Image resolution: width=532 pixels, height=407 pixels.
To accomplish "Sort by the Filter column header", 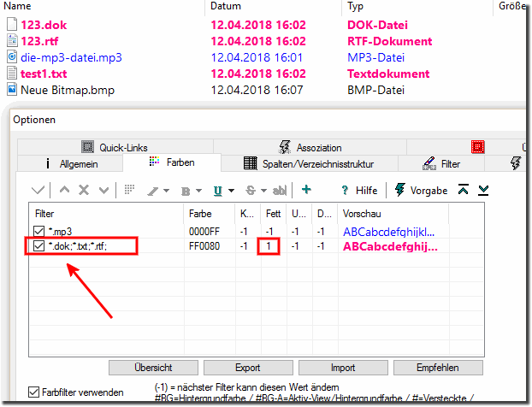I will (107, 214).
